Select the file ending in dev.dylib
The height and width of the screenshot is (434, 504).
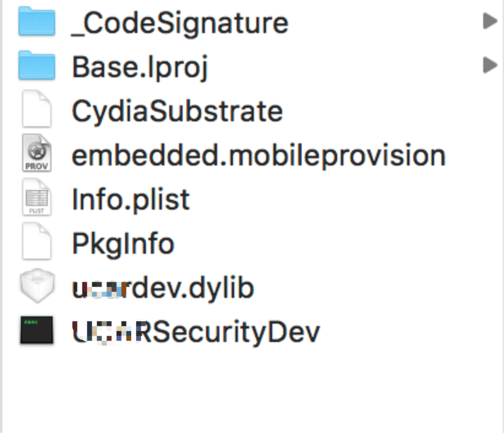163,288
